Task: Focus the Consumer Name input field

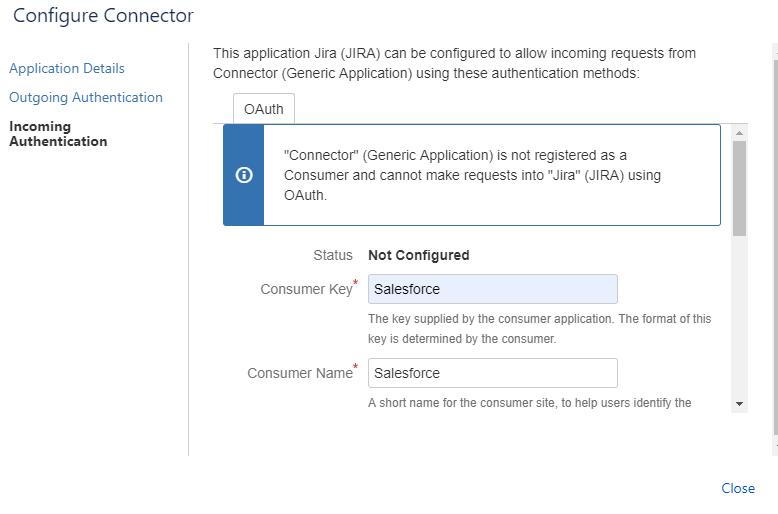Action: [x=493, y=373]
